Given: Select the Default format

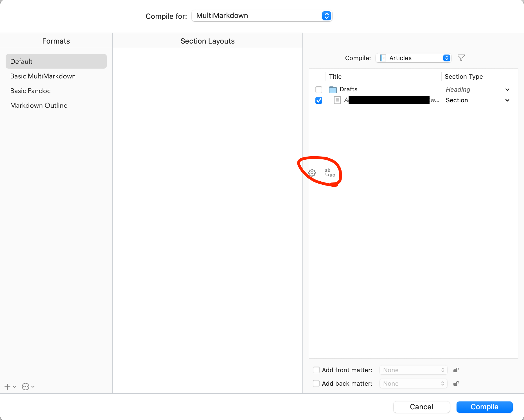Looking at the screenshot, I should (x=56, y=61).
